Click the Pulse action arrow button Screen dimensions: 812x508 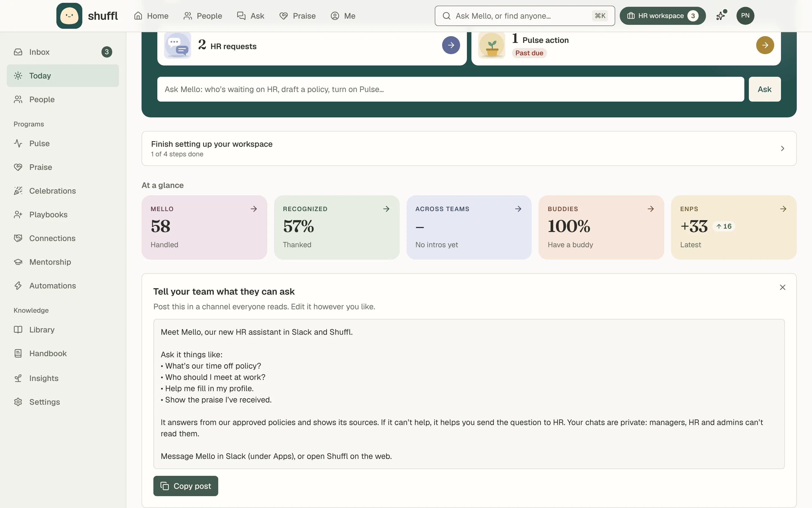(765, 45)
